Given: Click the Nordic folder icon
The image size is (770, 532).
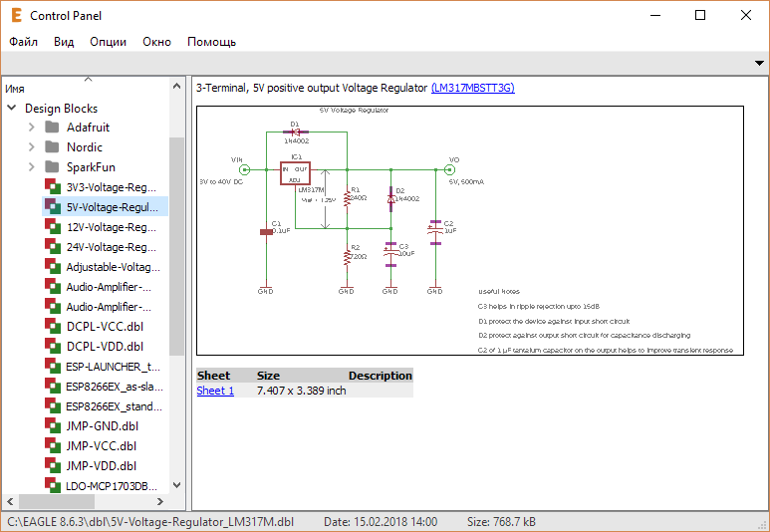Looking at the screenshot, I should 52,146.
